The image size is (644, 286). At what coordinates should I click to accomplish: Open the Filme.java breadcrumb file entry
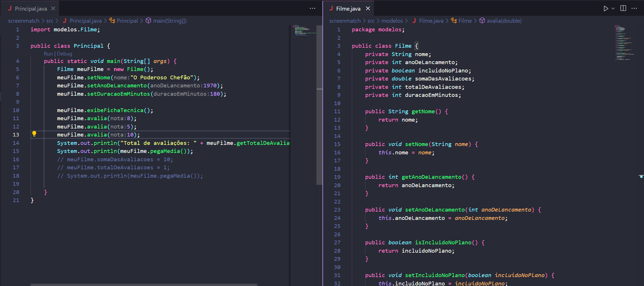pyautogui.click(x=431, y=21)
